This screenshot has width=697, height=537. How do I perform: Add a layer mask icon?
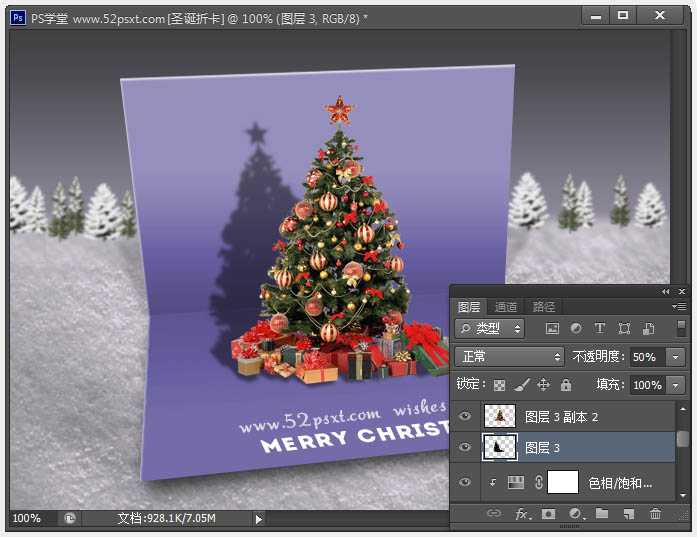549,514
